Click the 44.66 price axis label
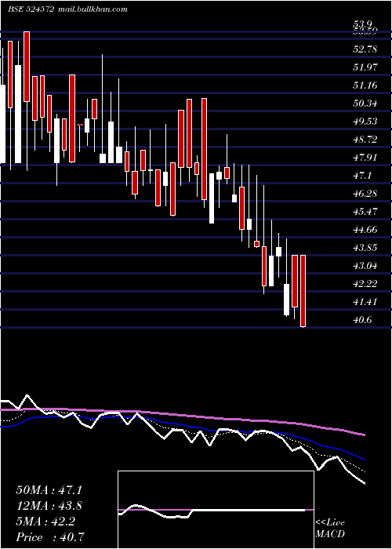Image resolution: width=392 pixels, height=549 pixels. click(365, 230)
